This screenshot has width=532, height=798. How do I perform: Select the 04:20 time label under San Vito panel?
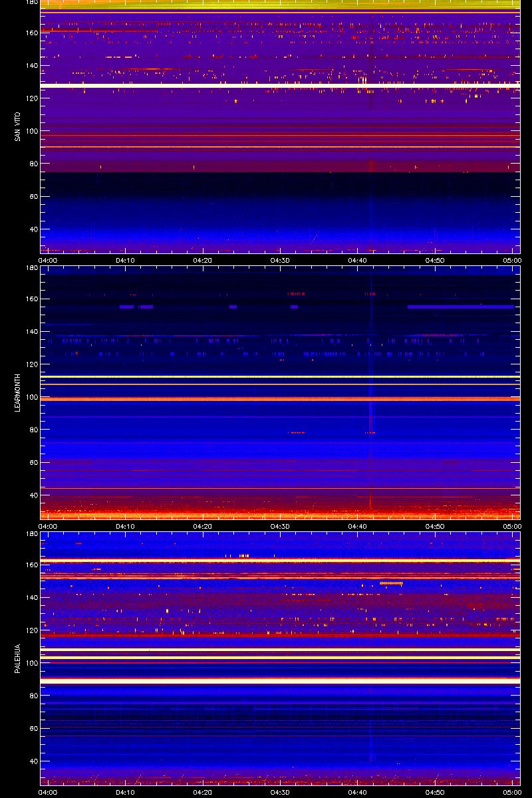pos(203,260)
